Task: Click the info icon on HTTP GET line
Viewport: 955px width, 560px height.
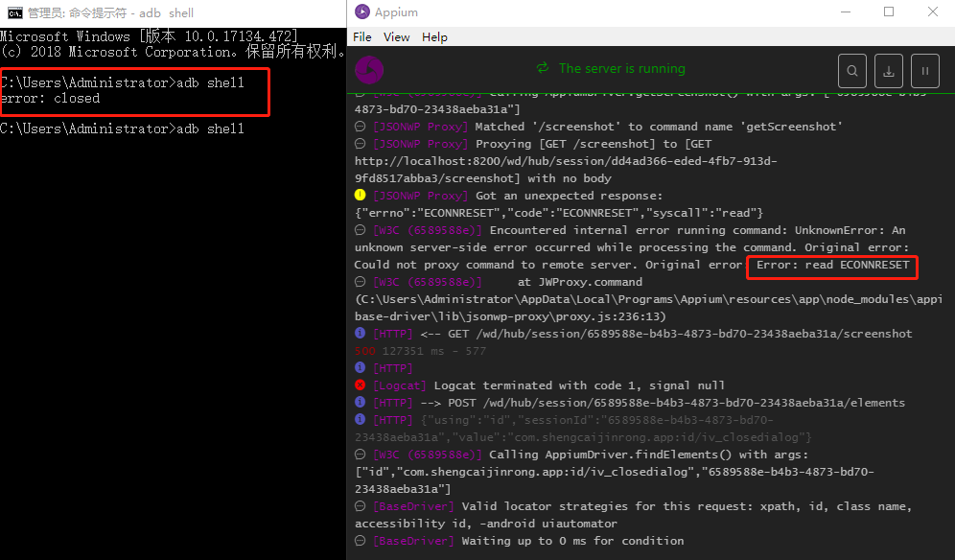Action: click(360, 333)
